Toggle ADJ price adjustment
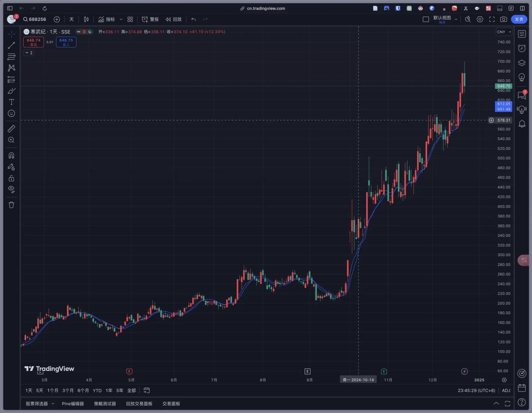532x413 pixels. [x=506, y=391]
